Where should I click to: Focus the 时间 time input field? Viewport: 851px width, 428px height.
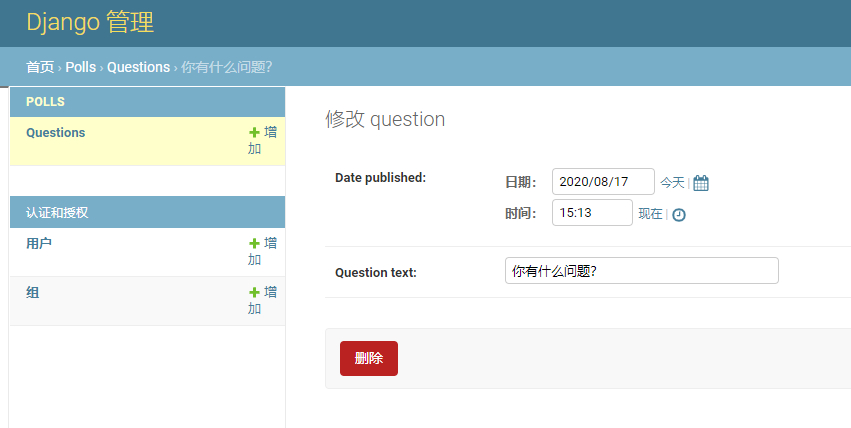point(592,213)
